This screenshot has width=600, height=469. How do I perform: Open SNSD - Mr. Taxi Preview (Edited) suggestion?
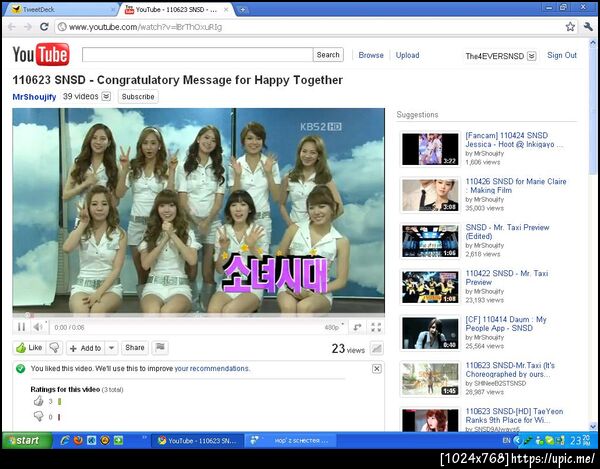point(507,231)
